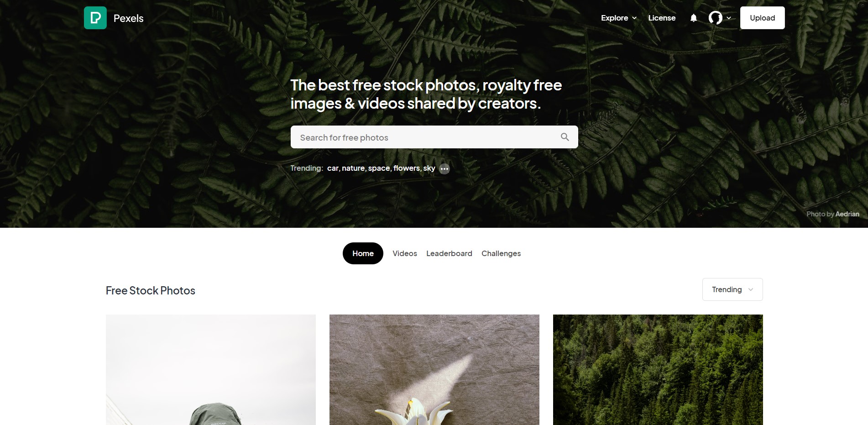Select the Home tab
The image size is (868, 425).
coord(363,253)
